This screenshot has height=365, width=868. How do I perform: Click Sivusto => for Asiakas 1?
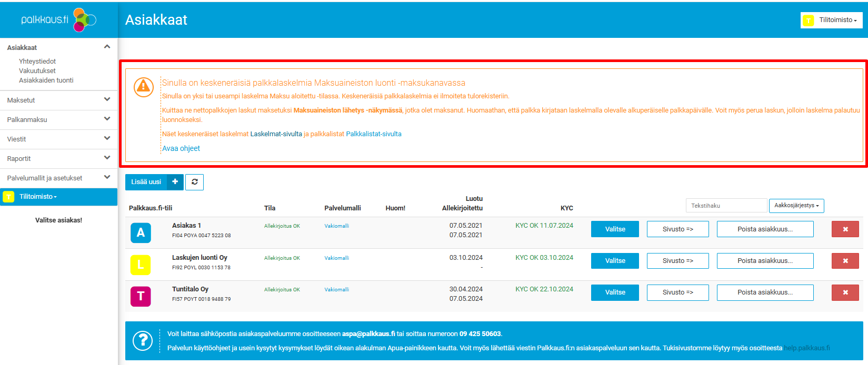[678, 229]
